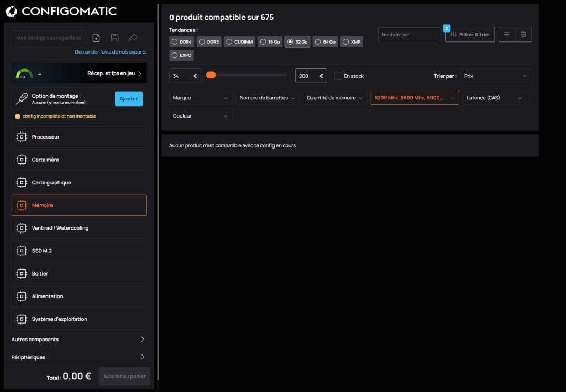Select Carte graphique in the sidebar
Viewport: 566px width, 392px height.
pos(79,182)
